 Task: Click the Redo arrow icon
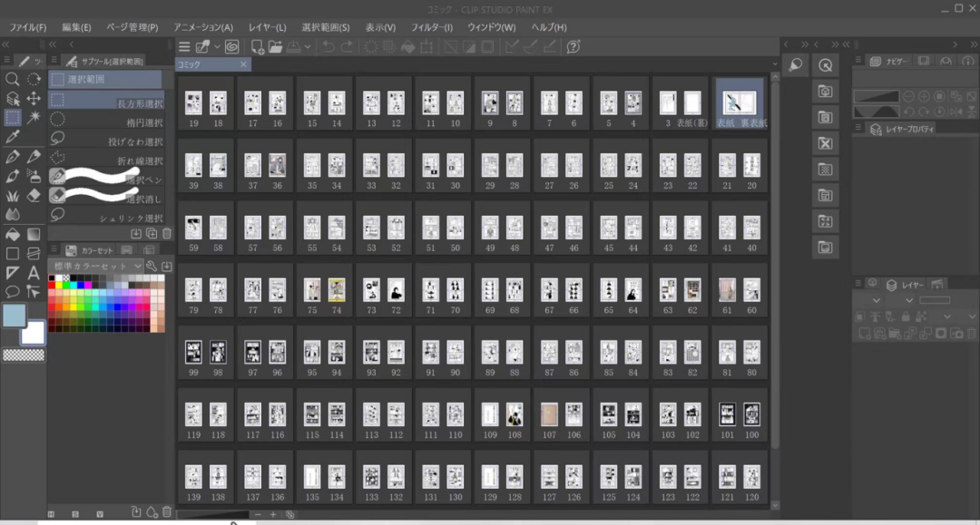pos(347,47)
